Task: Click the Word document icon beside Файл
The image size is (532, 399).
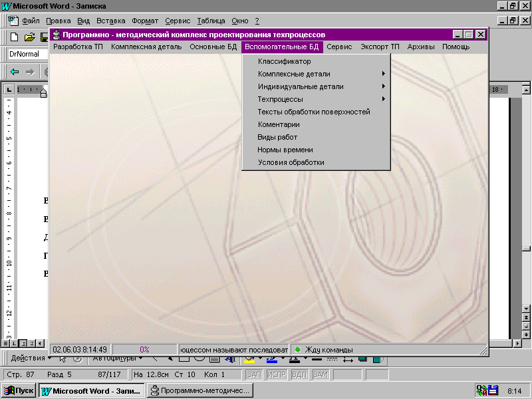Action: (13, 21)
